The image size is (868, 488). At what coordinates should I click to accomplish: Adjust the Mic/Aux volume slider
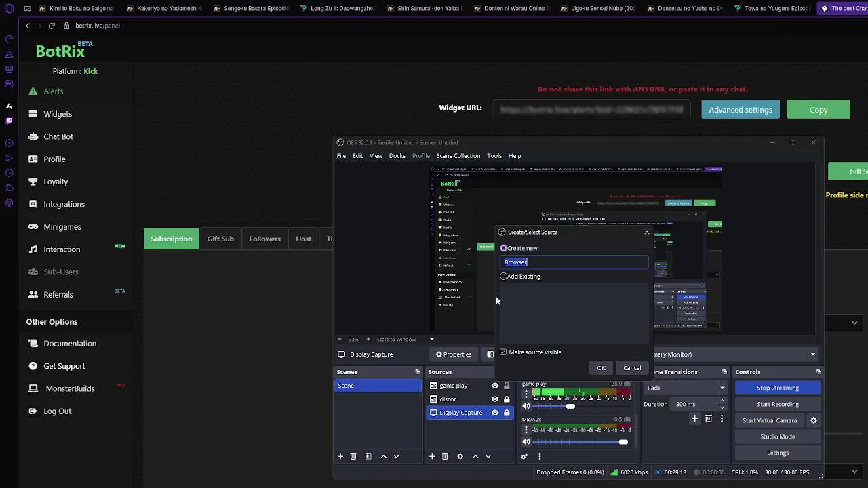pyautogui.click(x=623, y=442)
